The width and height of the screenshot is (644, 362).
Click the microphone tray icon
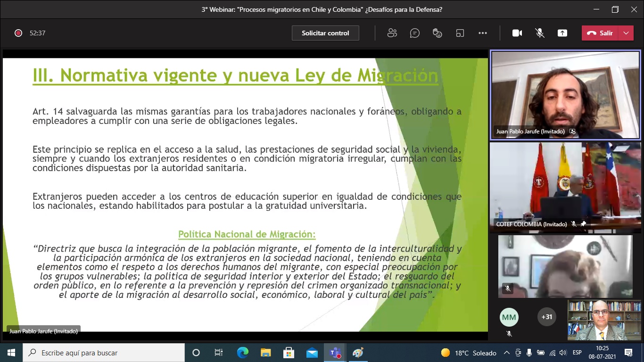coord(529,353)
